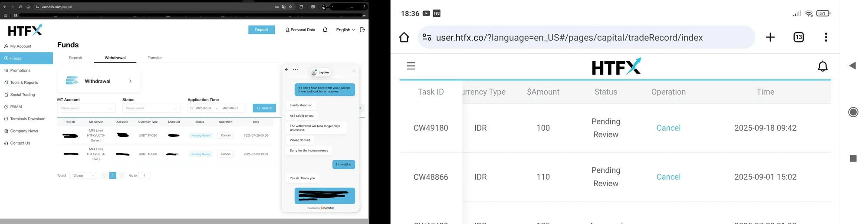Click pagination page 1 button

pos(113,175)
